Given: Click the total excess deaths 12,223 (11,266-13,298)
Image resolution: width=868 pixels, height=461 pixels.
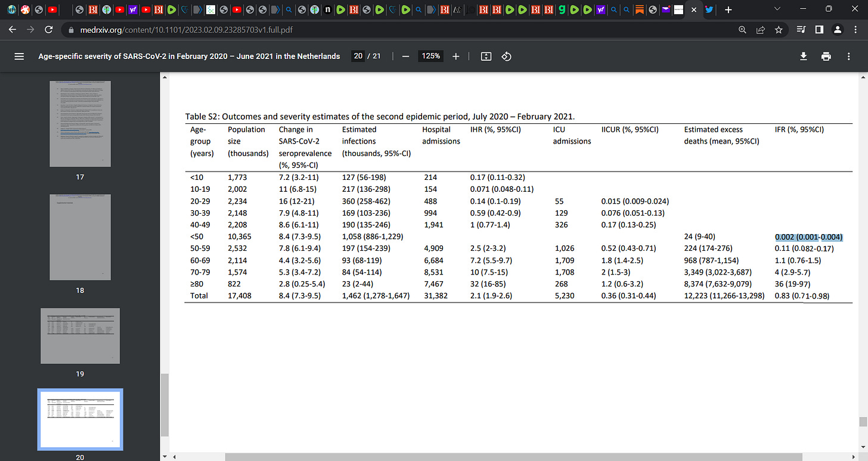Looking at the screenshot, I should (x=724, y=296).
